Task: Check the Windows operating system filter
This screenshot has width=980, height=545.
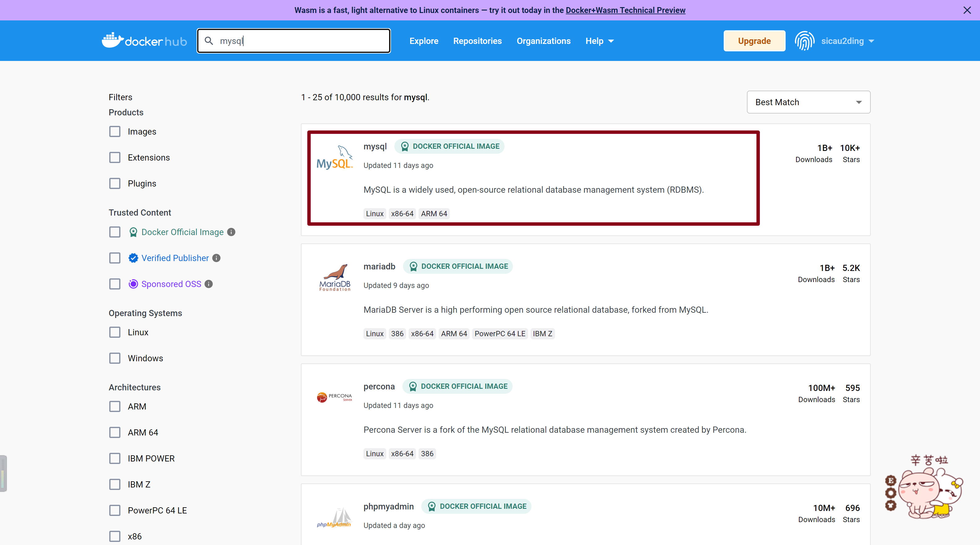Action: click(x=115, y=358)
